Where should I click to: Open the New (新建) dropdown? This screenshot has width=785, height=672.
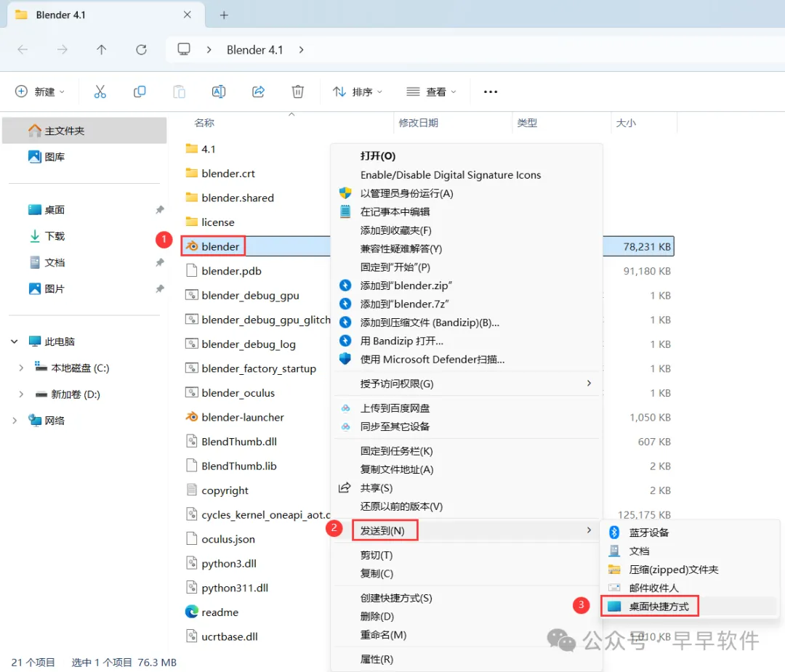(40, 92)
